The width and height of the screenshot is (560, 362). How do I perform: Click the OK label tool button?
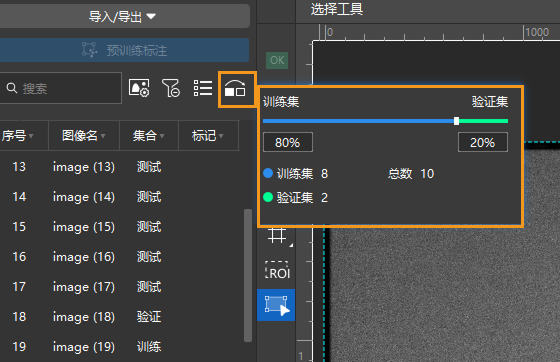tap(277, 60)
